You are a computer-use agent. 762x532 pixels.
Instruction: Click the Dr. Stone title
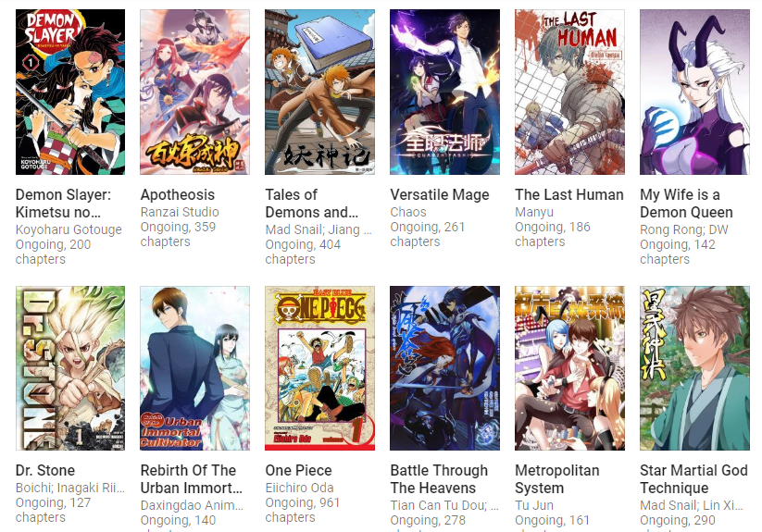[x=45, y=470]
